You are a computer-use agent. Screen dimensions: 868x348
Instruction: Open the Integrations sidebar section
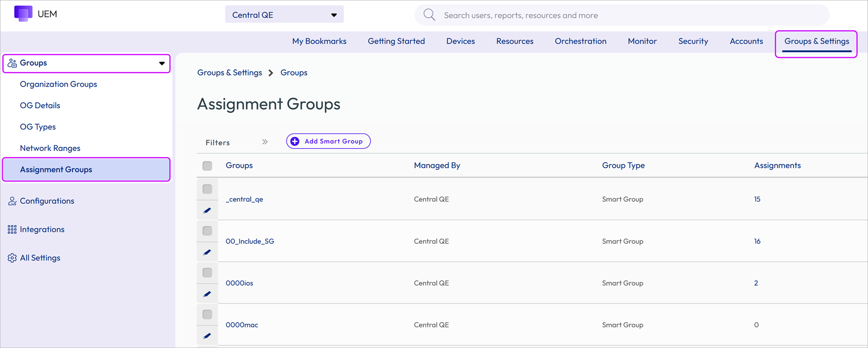42,229
